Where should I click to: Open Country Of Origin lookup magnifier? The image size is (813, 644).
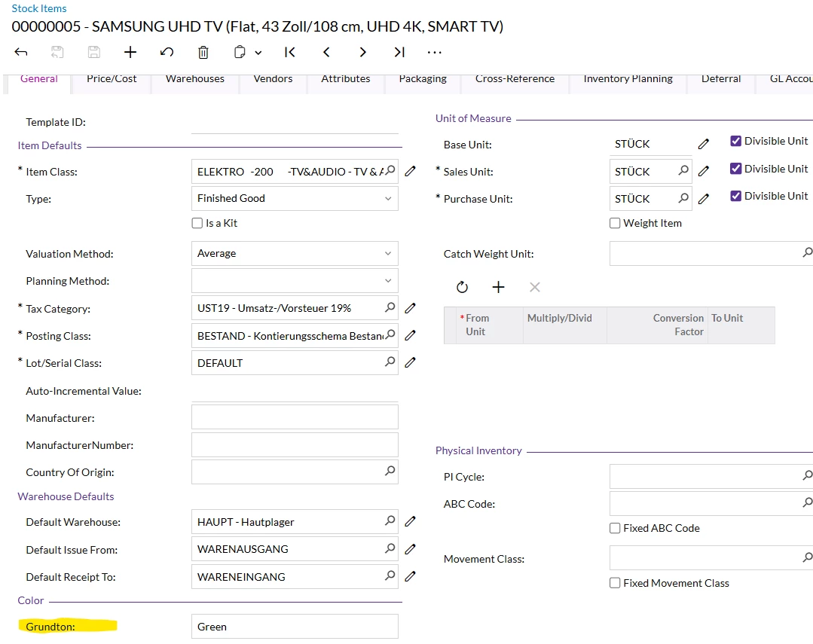390,470
